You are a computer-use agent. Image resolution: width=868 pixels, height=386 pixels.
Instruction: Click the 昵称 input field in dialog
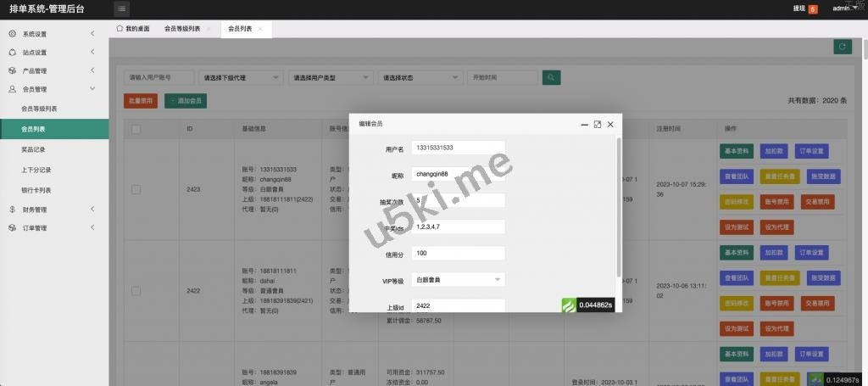pos(458,175)
